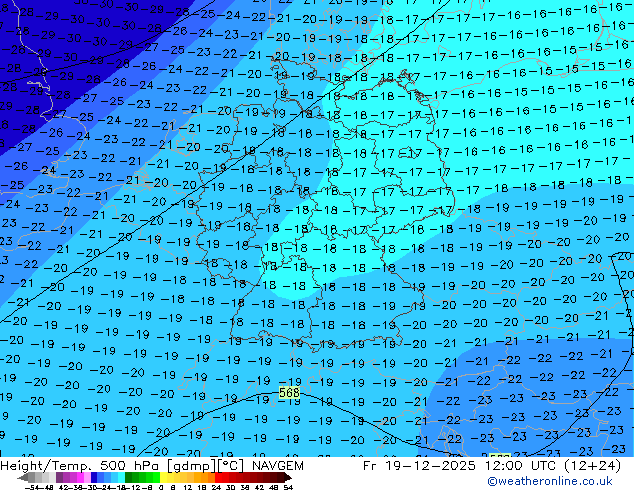Pick the cyan legend swatch above -18
The height and width of the screenshot is (490, 634).
(121, 477)
